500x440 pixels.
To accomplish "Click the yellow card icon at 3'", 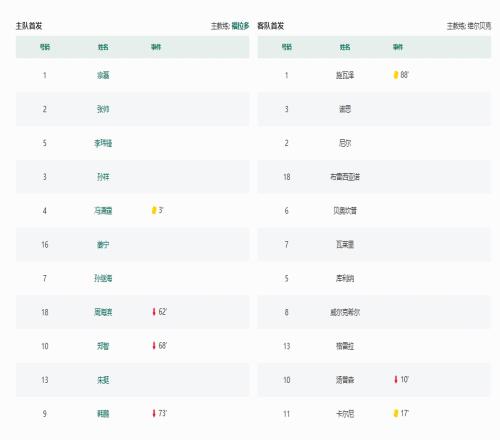I will click(154, 210).
